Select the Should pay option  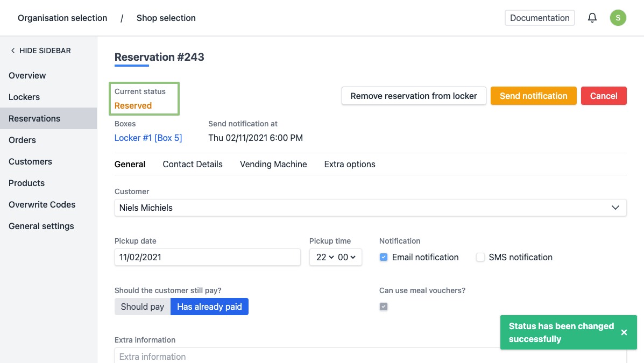coord(143,307)
